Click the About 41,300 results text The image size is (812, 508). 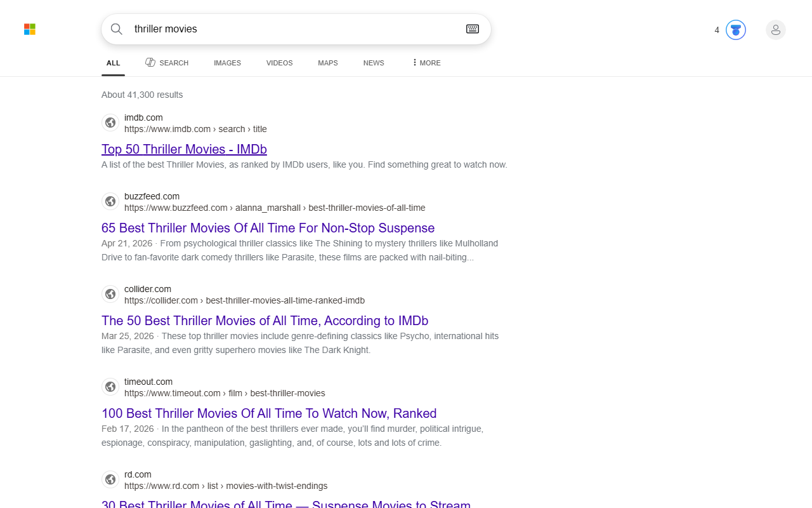142,95
